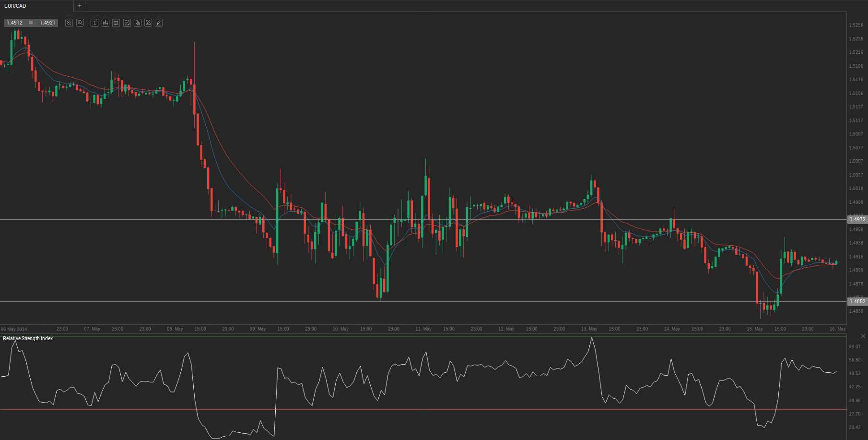The height and width of the screenshot is (440, 868).
Task: Click the bid price 1.4912
Action: click(14, 23)
